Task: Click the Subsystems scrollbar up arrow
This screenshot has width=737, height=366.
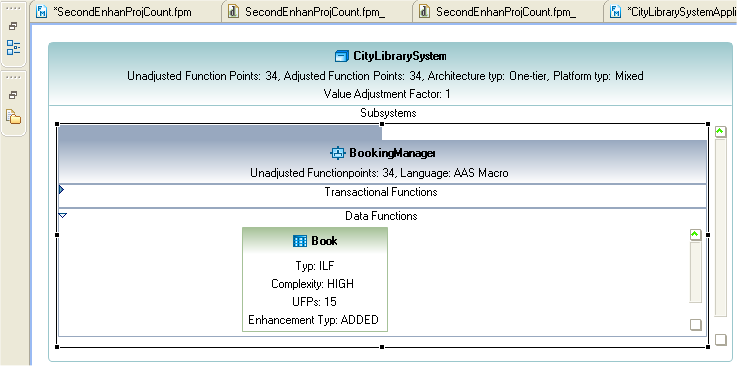Action: (720, 132)
